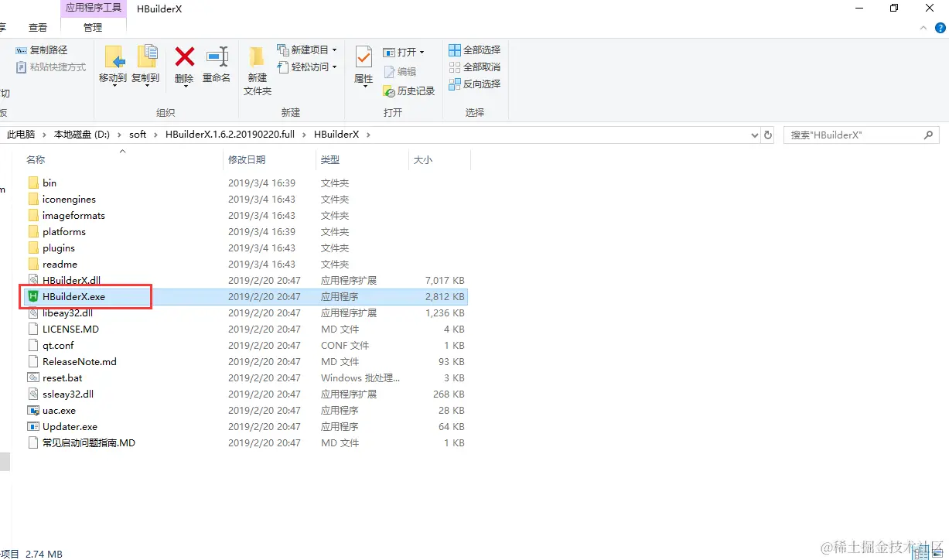This screenshot has width=949, height=560.
Task: Invert selection using 反向选择 icon
Action: coord(475,84)
